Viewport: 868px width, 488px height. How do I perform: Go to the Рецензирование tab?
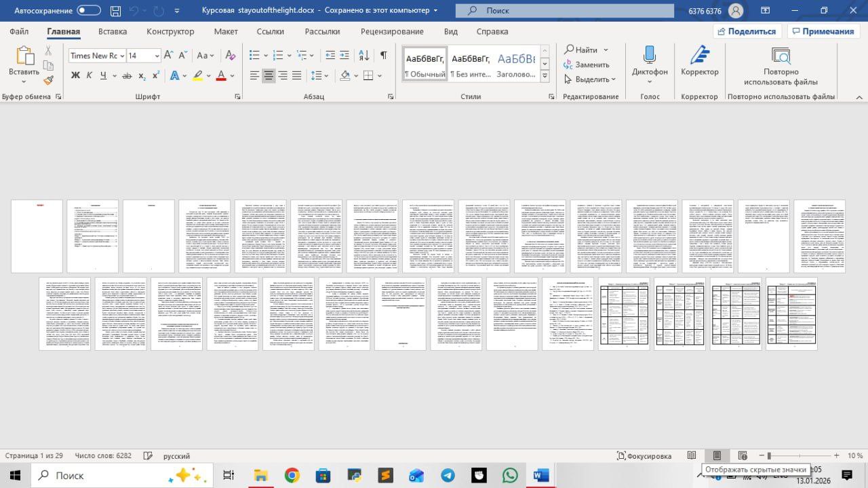click(392, 31)
